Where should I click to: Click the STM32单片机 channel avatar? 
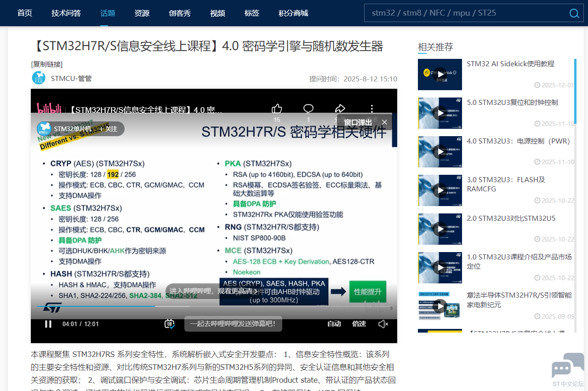pos(44,129)
